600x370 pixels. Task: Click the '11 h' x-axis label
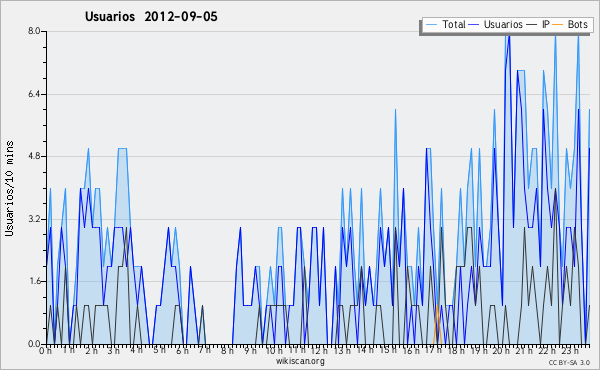(x=297, y=350)
